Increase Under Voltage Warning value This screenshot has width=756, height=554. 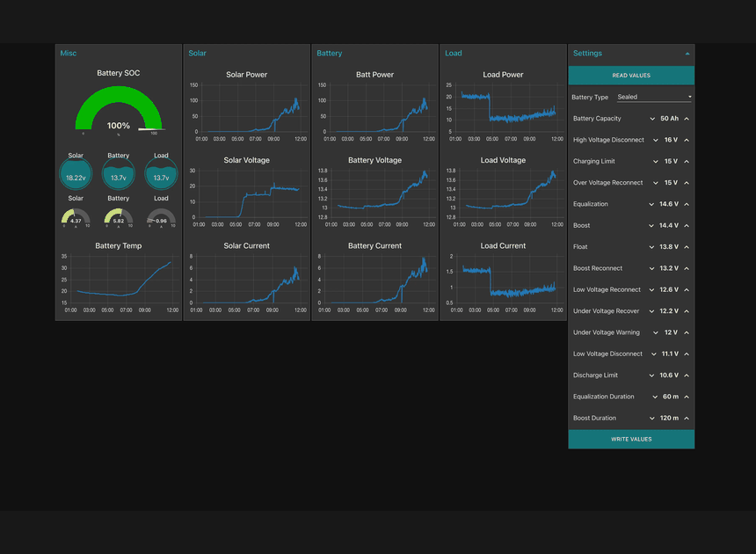pos(687,332)
